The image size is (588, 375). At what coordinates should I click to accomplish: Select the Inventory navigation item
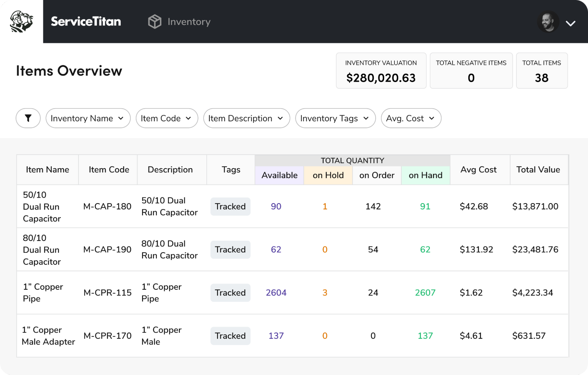click(189, 22)
